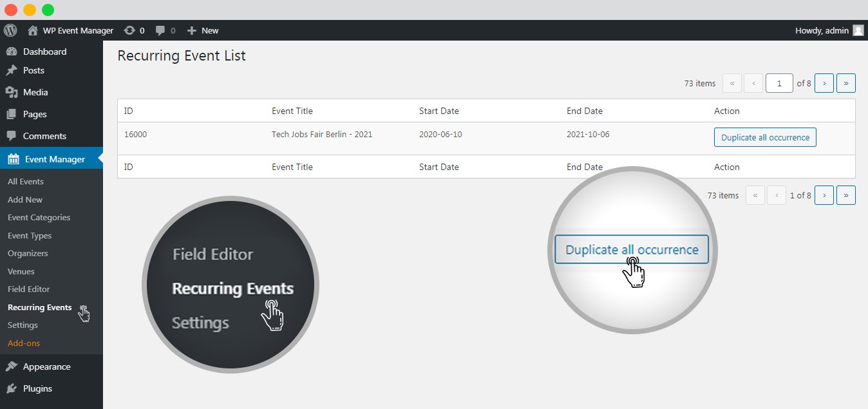
Task: Select Recurring Events submenu item
Action: click(39, 307)
